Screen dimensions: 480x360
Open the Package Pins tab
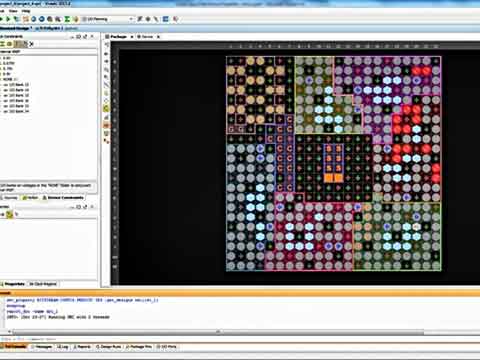(x=139, y=347)
